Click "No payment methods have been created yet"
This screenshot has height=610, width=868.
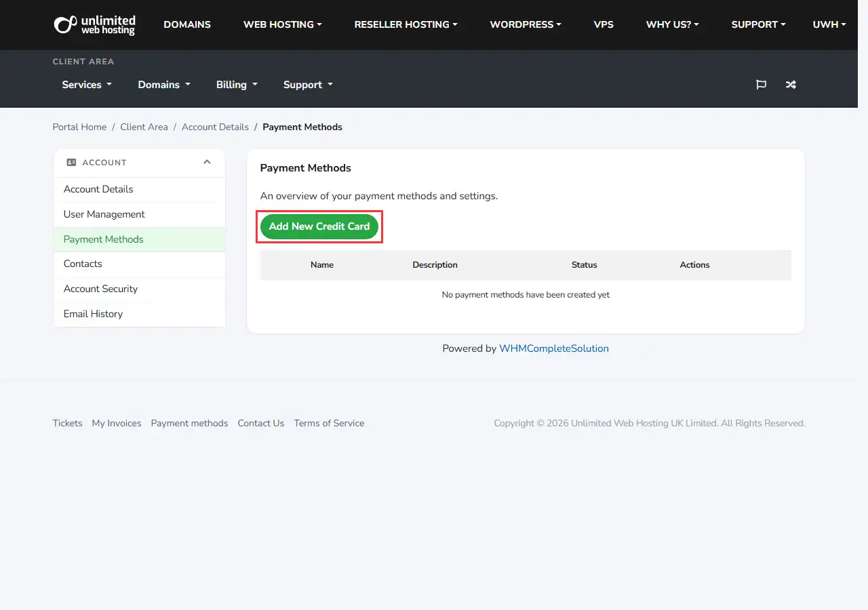526,295
